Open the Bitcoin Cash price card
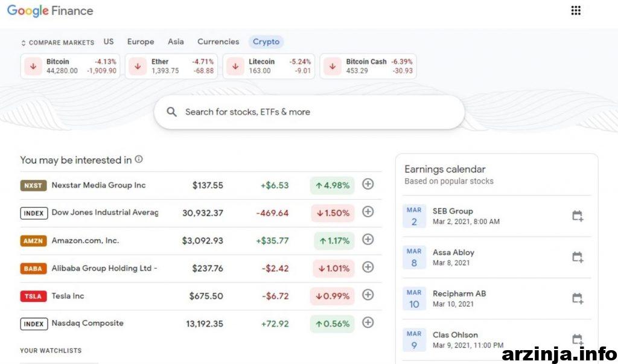The image size is (618, 364). (368, 66)
